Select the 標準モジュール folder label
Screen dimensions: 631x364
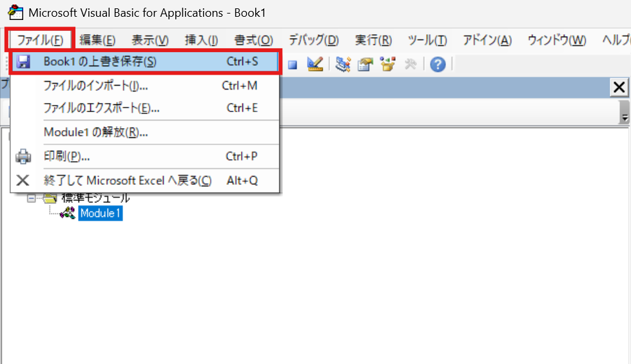(95, 198)
